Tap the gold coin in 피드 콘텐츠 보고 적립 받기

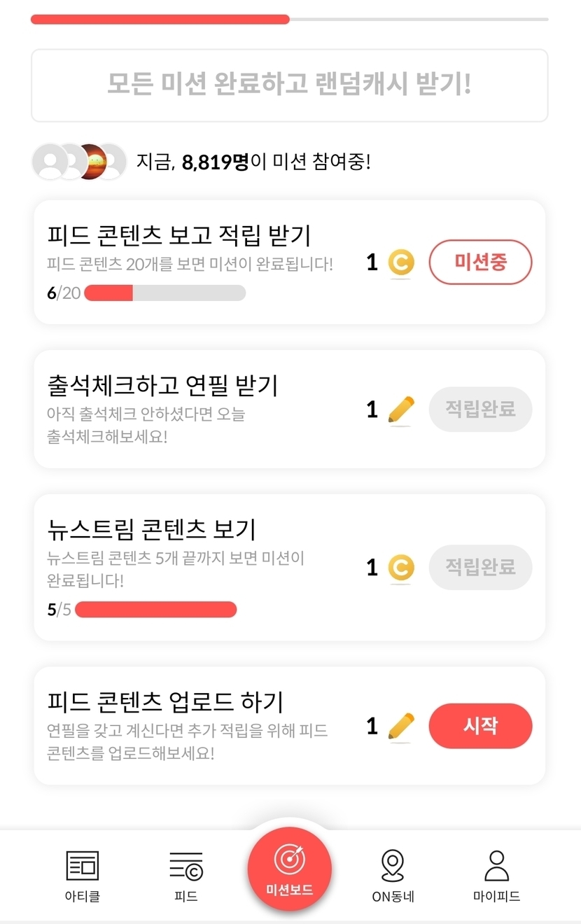(401, 263)
